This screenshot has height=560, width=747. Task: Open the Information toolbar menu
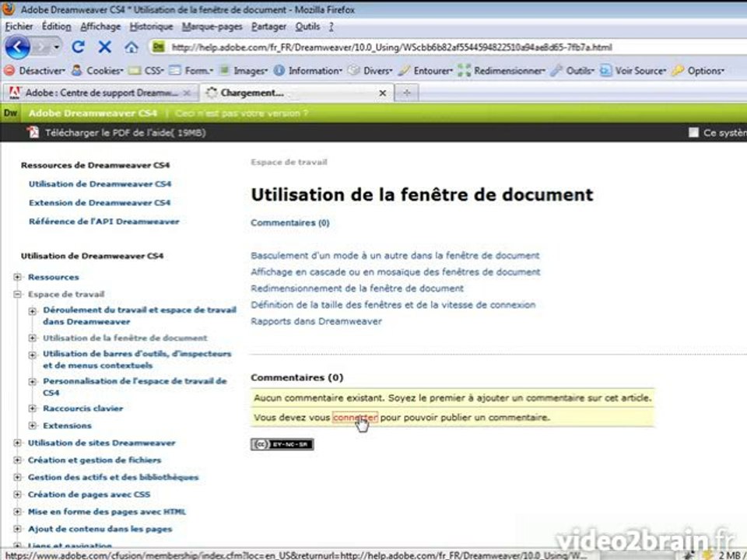tap(308, 71)
